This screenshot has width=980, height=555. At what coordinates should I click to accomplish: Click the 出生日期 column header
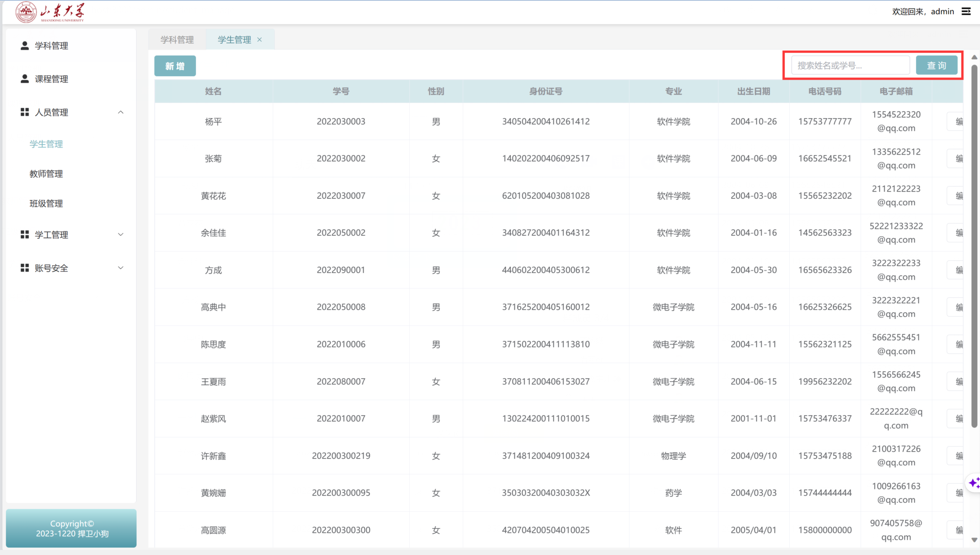click(x=754, y=92)
